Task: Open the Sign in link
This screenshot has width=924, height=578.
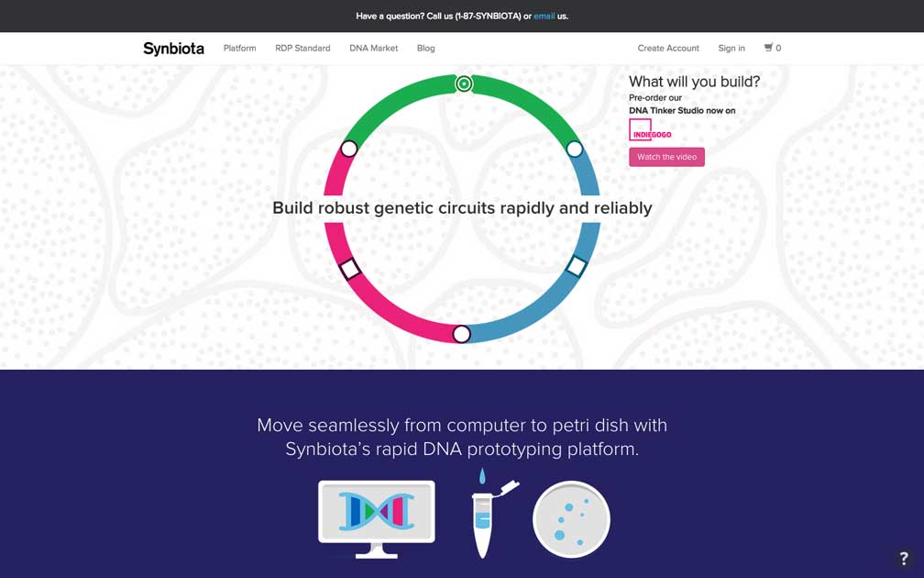Action: (731, 49)
